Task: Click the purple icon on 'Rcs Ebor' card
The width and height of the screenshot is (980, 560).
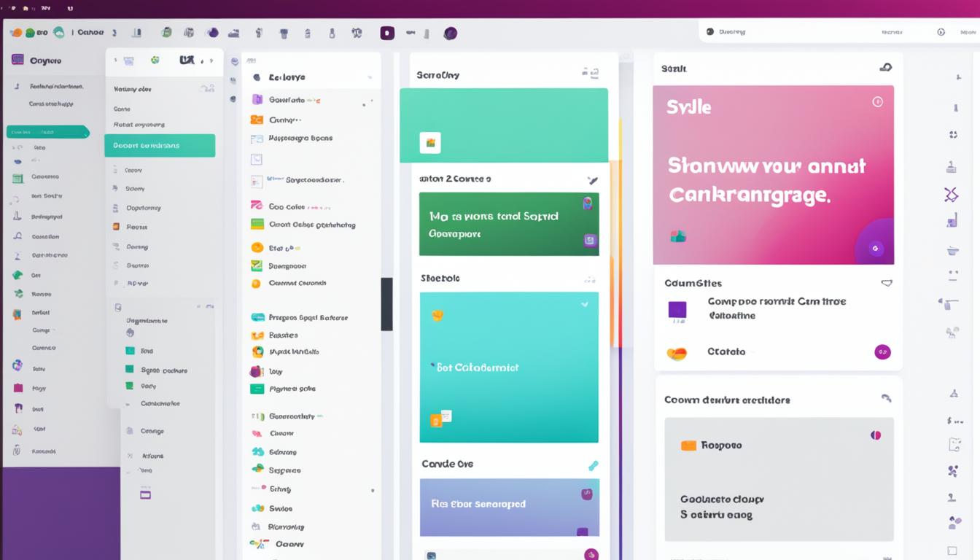Action: tap(586, 494)
